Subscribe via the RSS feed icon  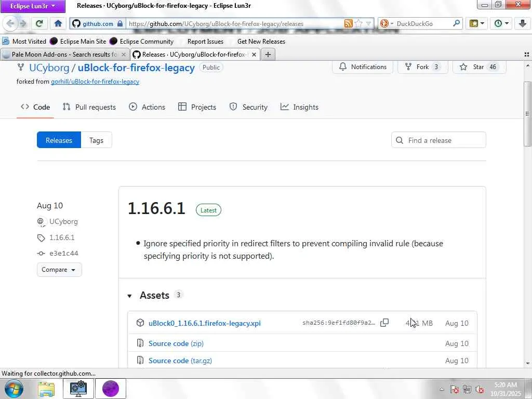pyautogui.click(x=348, y=24)
